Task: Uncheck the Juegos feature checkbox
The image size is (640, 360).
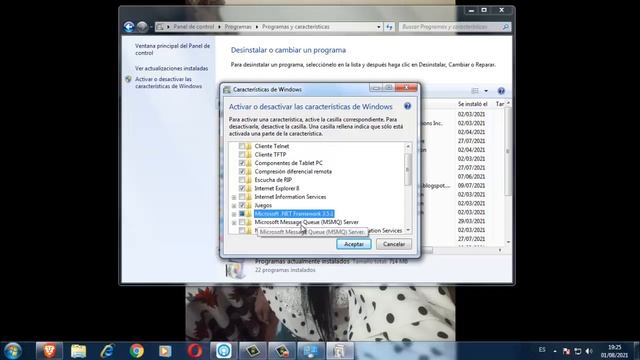Action: [x=242, y=205]
